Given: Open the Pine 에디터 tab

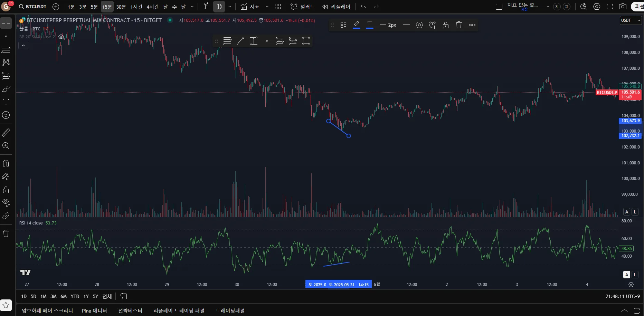Looking at the screenshot, I should pos(94,311).
